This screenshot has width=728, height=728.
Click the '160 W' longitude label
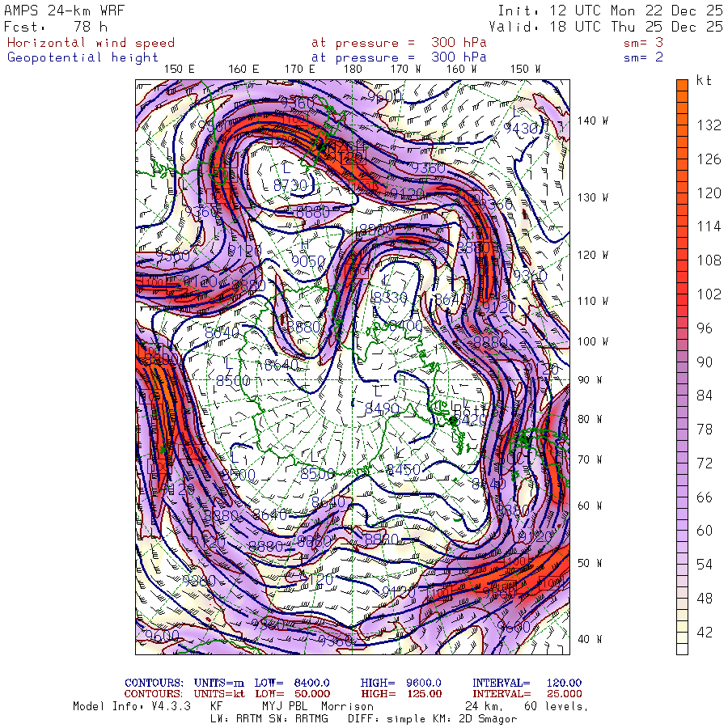(462, 70)
